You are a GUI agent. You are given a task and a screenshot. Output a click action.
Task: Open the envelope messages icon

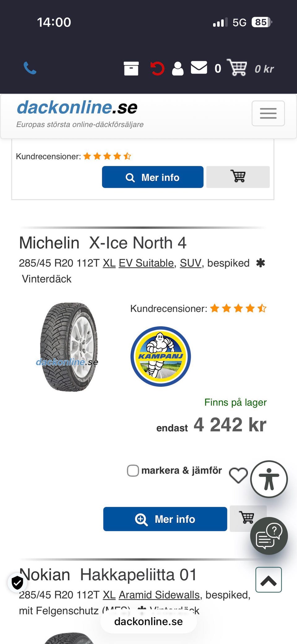click(x=199, y=68)
